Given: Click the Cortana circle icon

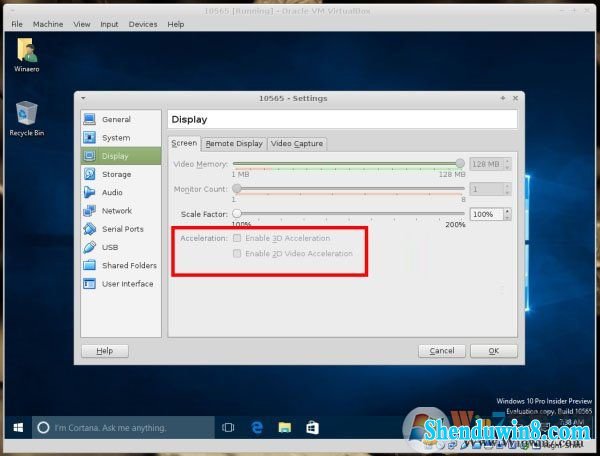Looking at the screenshot, I should click(x=43, y=427).
